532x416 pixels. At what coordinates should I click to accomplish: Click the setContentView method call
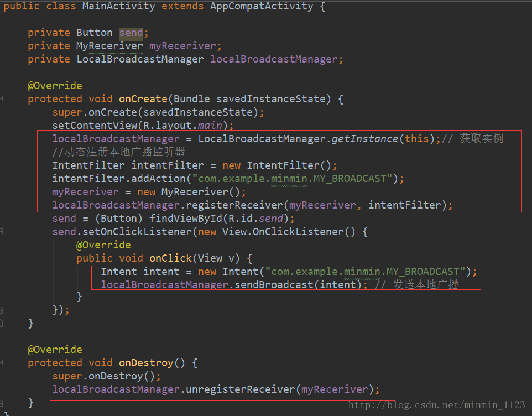(x=95, y=126)
